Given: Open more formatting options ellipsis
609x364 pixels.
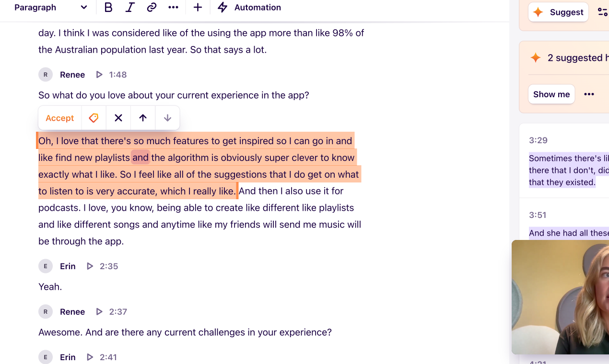Looking at the screenshot, I should tap(174, 8).
